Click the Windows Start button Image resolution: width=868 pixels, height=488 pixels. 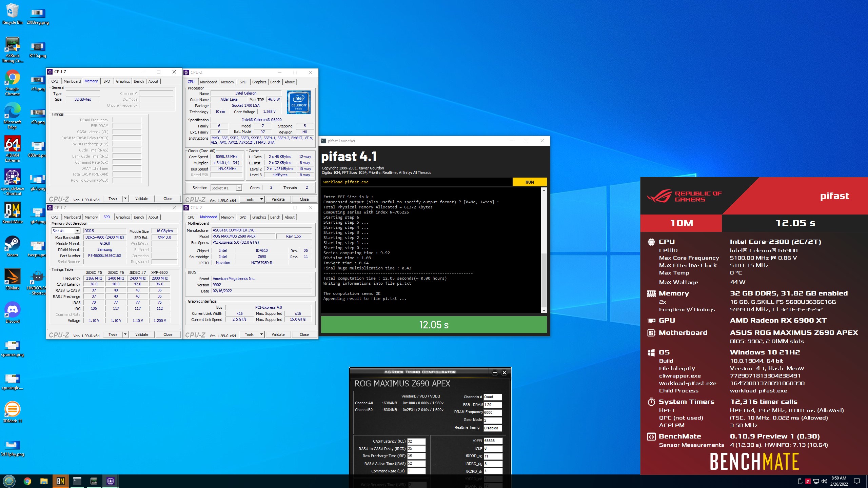click(x=9, y=481)
